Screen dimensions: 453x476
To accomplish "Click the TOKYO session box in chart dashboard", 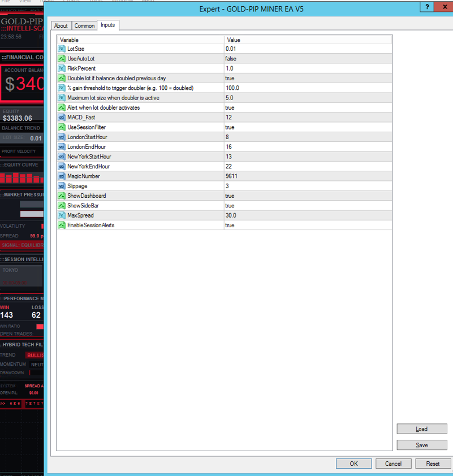I will click(x=21, y=276).
